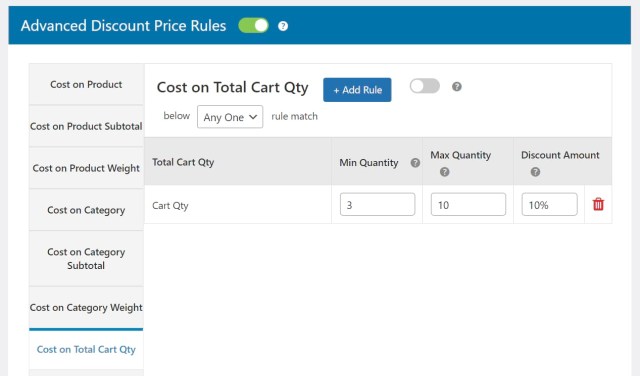Click the Total Cart Qty column header
This screenshot has width=640, height=376.
[183, 162]
